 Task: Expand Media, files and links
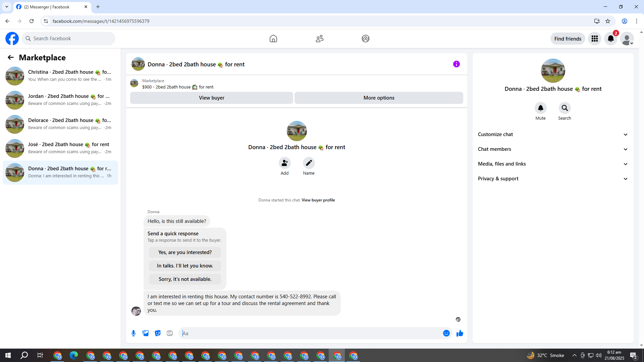553,164
